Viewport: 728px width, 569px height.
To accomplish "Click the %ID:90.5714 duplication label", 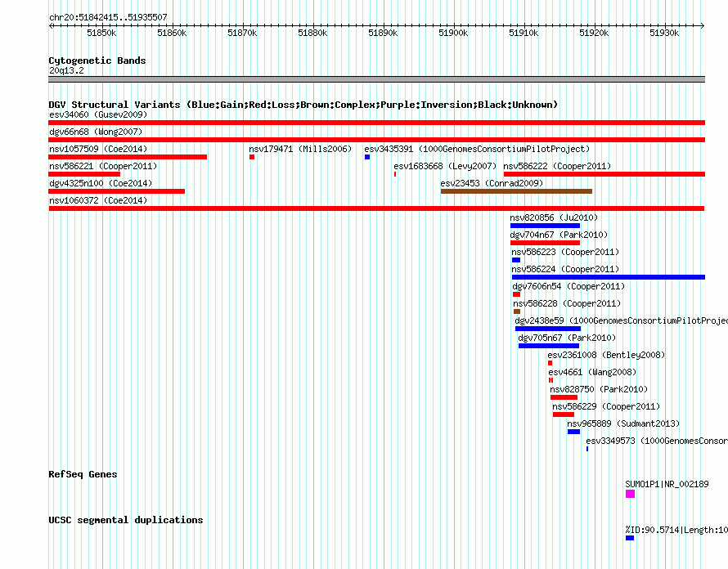I will (676, 530).
